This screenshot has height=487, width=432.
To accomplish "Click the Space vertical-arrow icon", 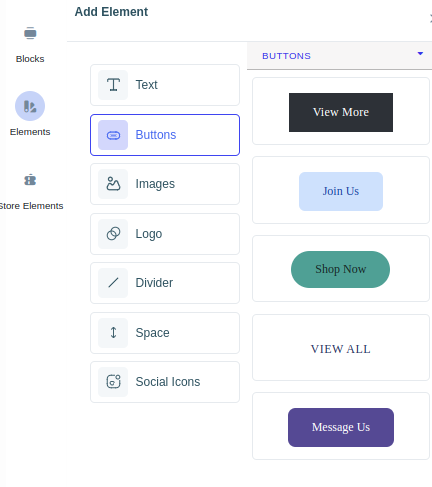I will (x=113, y=333).
